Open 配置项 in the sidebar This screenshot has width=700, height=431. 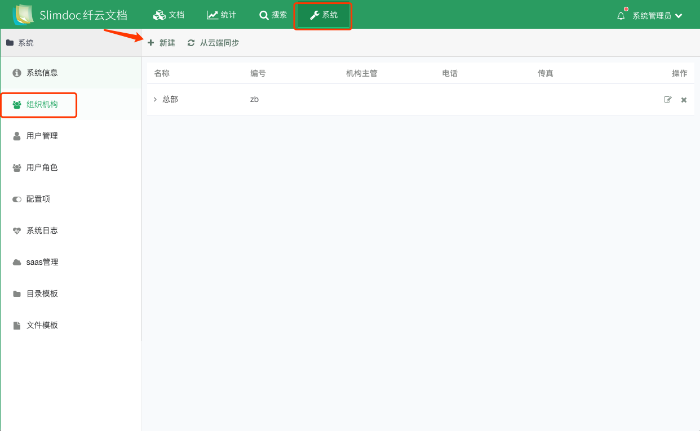tap(71, 199)
